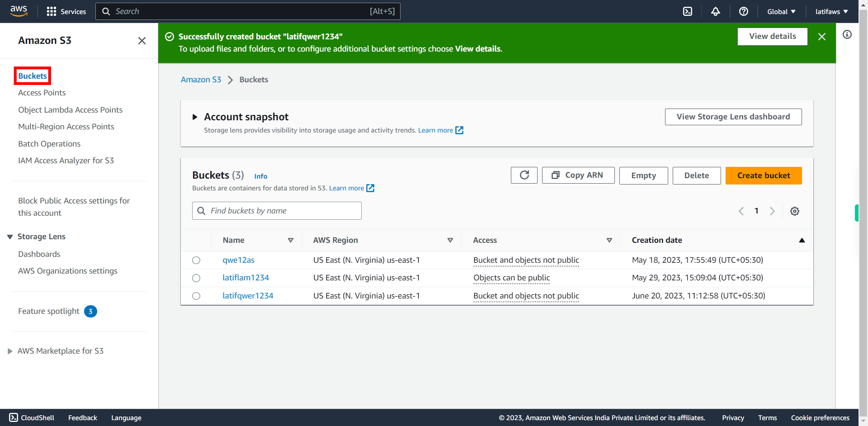Open the Terms footer link

click(x=767, y=418)
